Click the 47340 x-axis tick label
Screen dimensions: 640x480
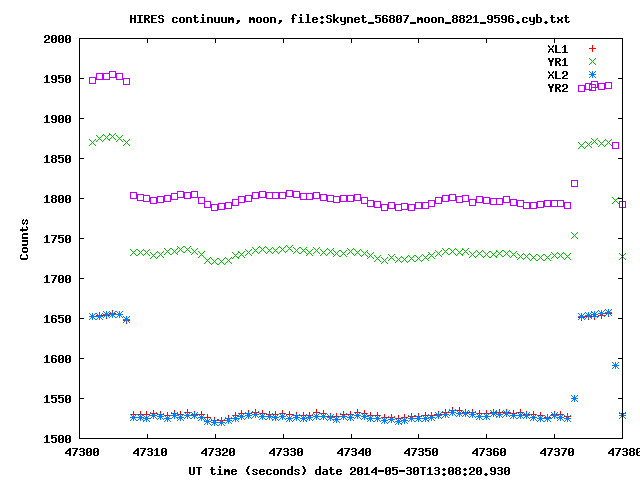[353, 452]
